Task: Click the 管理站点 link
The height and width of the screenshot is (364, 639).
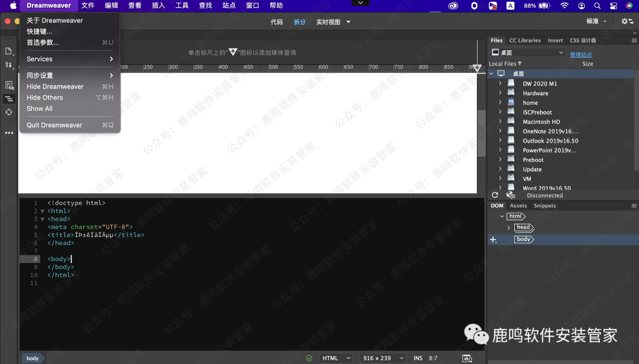Action: (x=580, y=54)
